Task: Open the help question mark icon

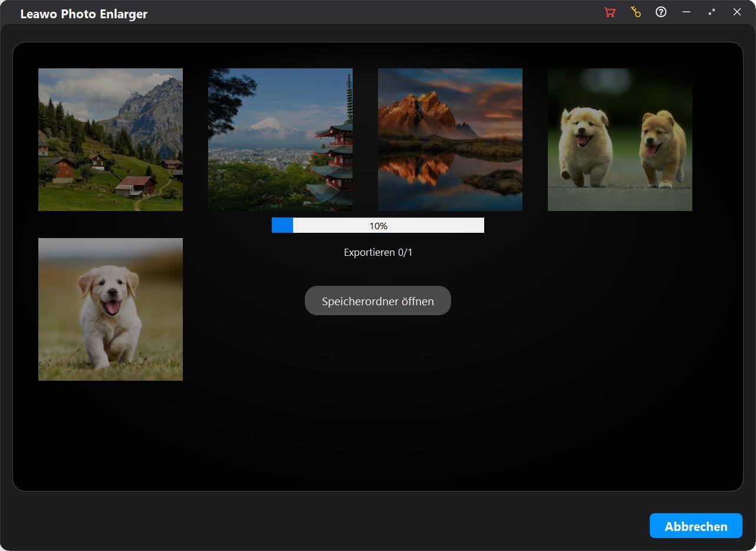Action: [x=661, y=12]
